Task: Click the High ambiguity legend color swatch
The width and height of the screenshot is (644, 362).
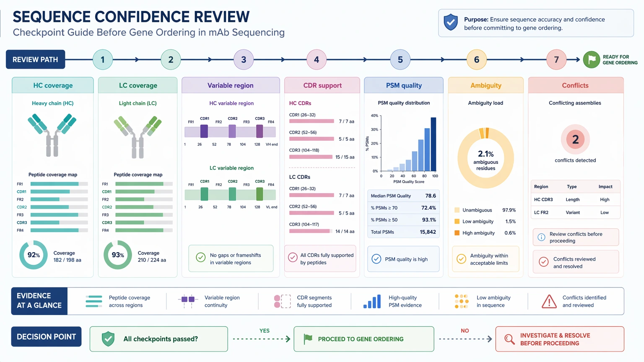Action: click(x=457, y=233)
